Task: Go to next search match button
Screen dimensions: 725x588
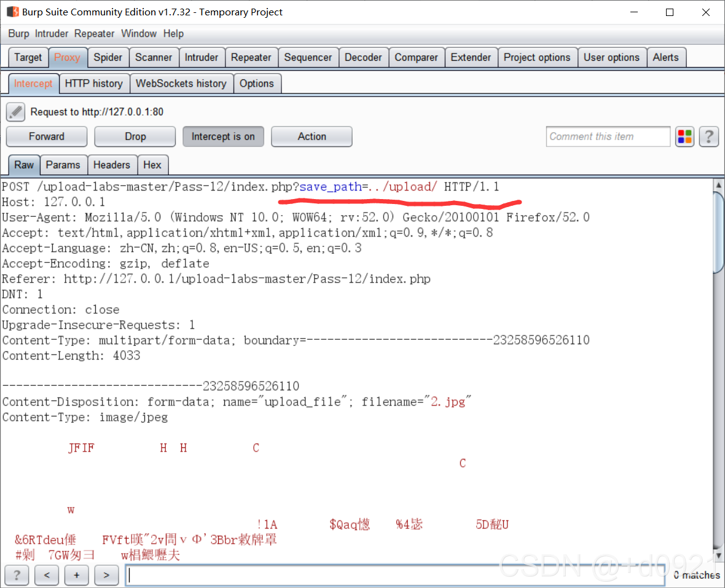Action: pyautogui.click(x=106, y=575)
